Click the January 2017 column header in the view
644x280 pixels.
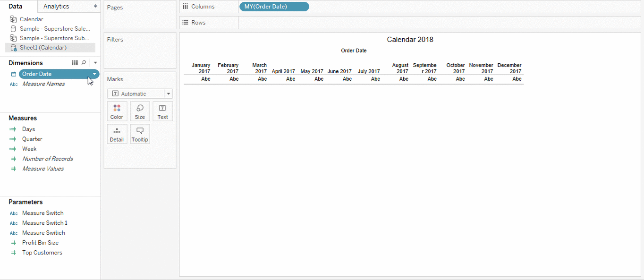[x=201, y=68]
